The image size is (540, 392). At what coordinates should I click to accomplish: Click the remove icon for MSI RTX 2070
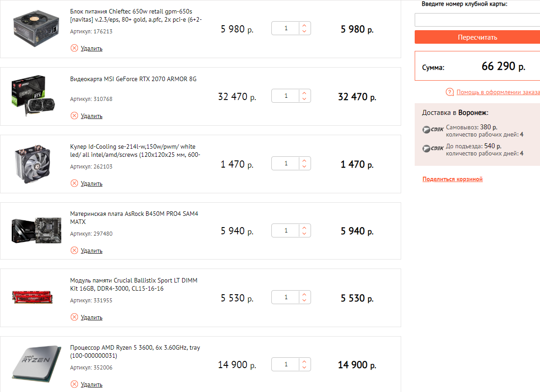point(74,116)
